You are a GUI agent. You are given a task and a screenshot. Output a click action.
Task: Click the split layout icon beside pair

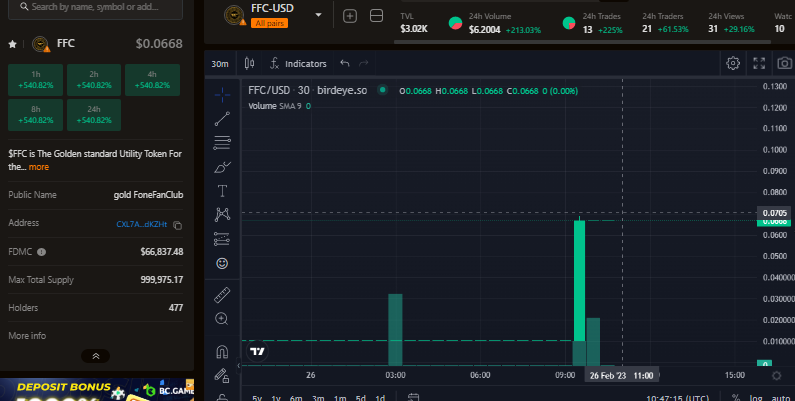click(377, 16)
